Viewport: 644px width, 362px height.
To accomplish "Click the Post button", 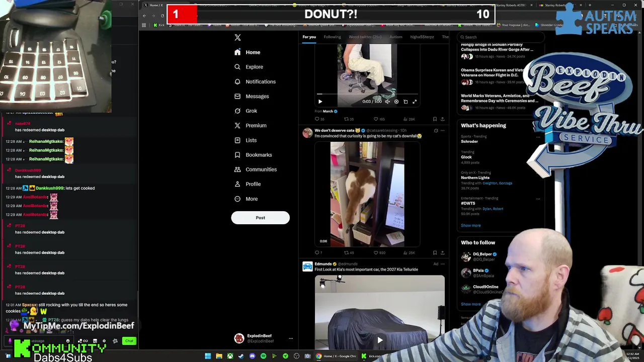I will click(260, 218).
